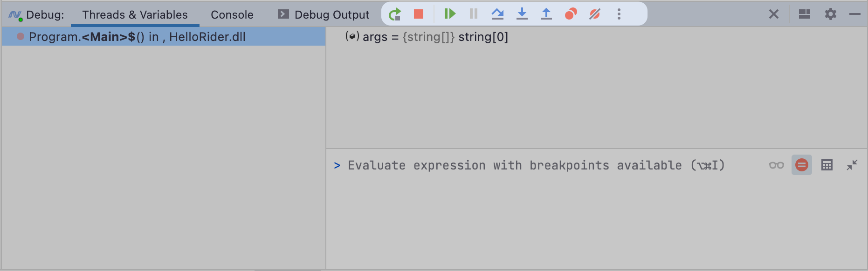The image size is (868, 271).
Task: Rerun the debug session
Action: pyautogui.click(x=395, y=14)
